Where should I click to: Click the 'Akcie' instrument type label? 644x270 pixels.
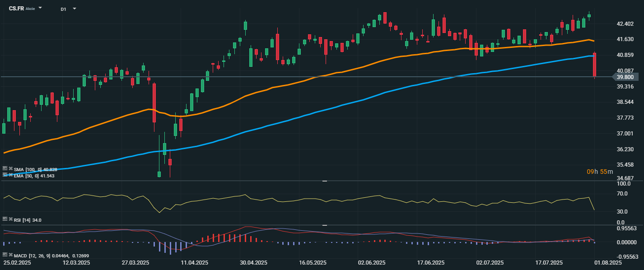[31, 9]
